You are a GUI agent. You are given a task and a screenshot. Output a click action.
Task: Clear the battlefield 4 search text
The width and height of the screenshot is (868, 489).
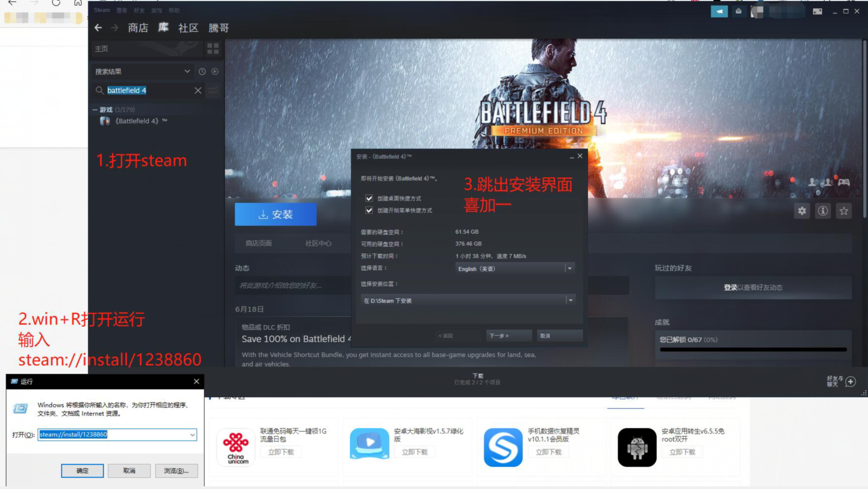pos(198,90)
